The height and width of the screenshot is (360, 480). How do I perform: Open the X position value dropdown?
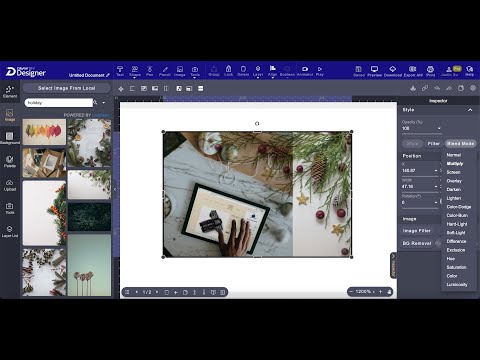click(x=436, y=171)
